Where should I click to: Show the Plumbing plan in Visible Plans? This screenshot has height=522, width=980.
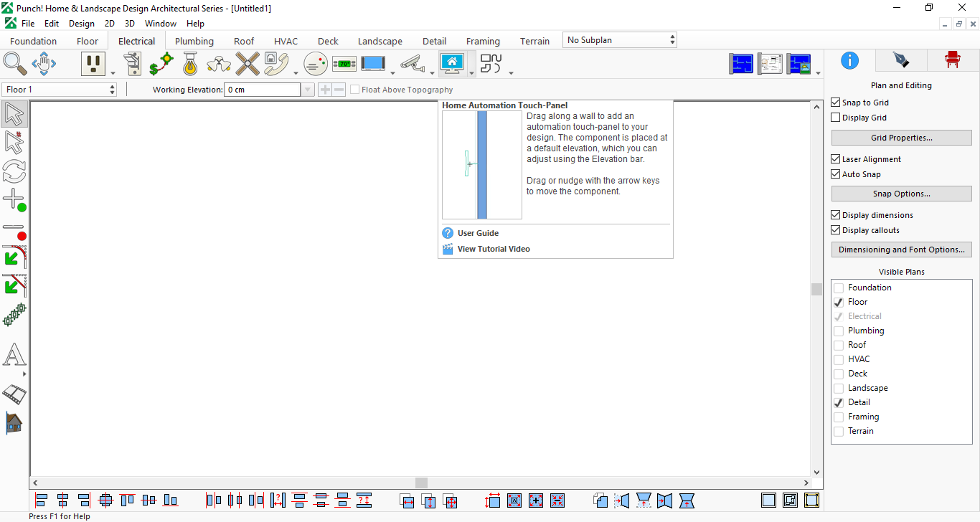pos(839,331)
